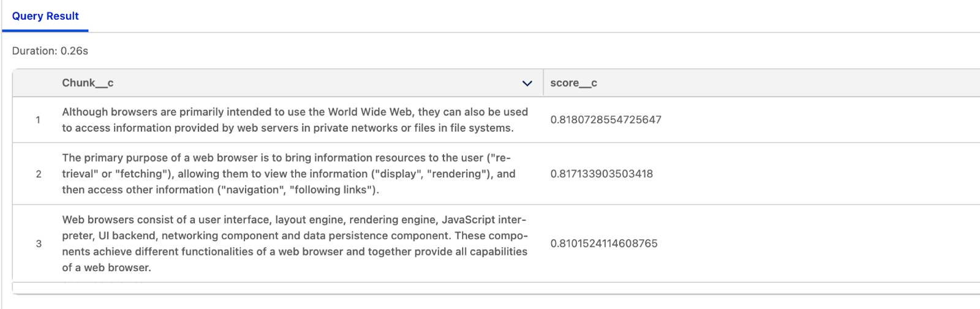This screenshot has height=309, width=980.
Task: Open the Chunk__c column dropdown chevron
Action: [x=527, y=83]
